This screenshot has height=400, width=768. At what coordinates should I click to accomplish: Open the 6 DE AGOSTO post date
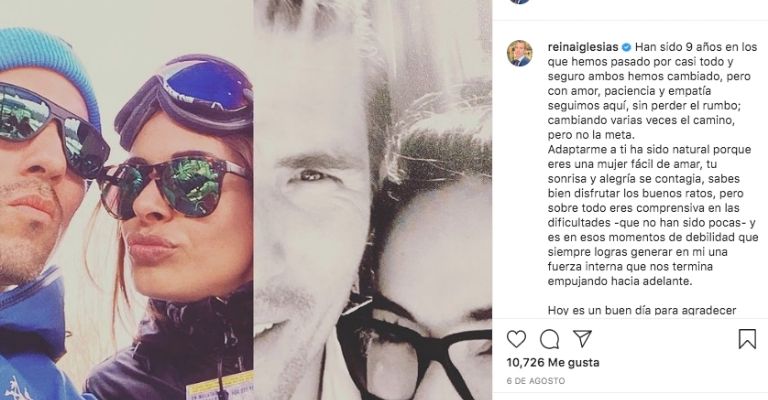pos(536,380)
